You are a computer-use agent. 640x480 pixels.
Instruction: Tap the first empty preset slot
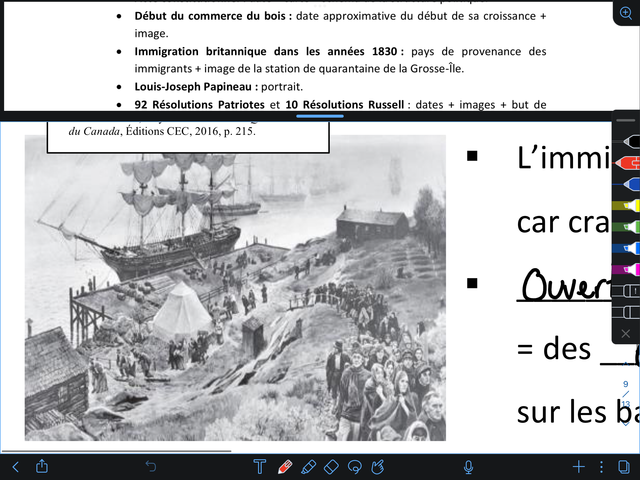pyautogui.click(x=626, y=291)
